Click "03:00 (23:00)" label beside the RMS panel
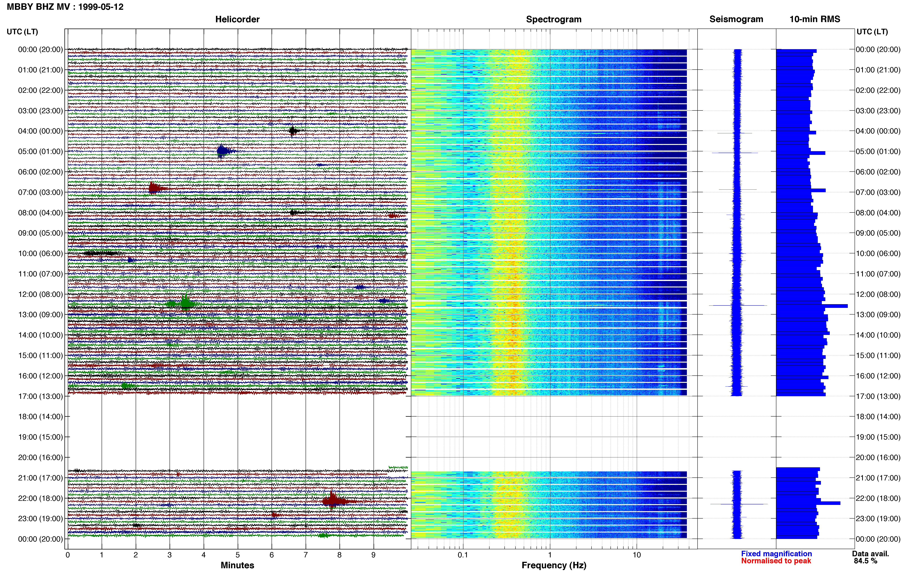Image resolution: width=924 pixels, height=578 pixels. [878, 111]
